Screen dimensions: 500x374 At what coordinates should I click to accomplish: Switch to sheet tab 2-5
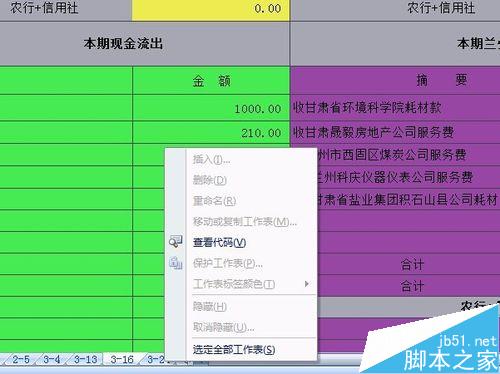pos(21,360)
